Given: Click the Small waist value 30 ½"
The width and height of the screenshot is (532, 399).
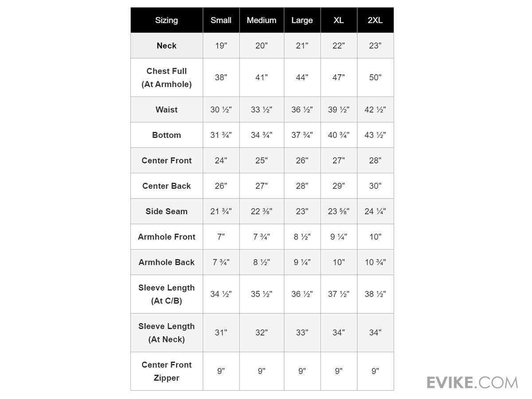Looking at the screenshot, I should [x=221, y=110].
